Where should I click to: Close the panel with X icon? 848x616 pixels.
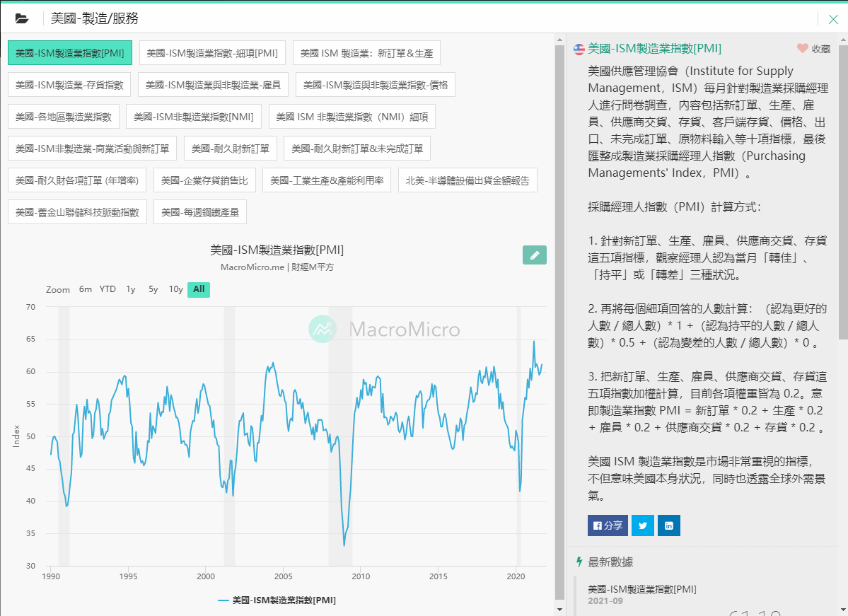coord(833,20)
